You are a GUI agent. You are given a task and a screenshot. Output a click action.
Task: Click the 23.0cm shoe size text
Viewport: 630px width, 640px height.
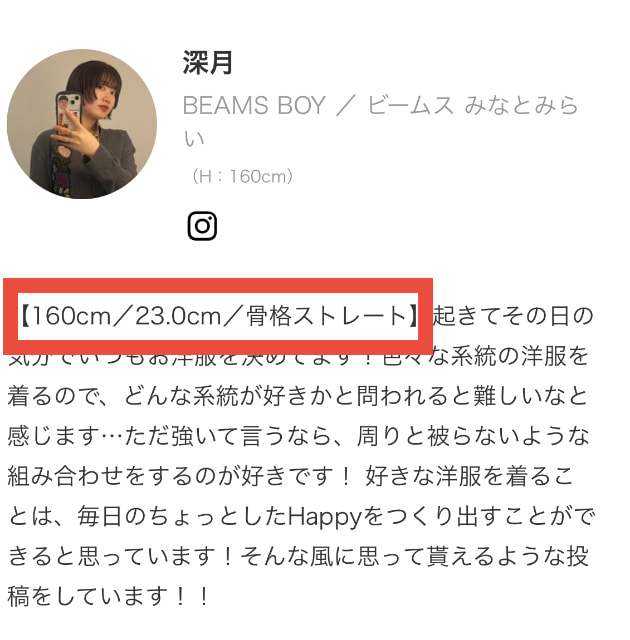click(178, 316)
